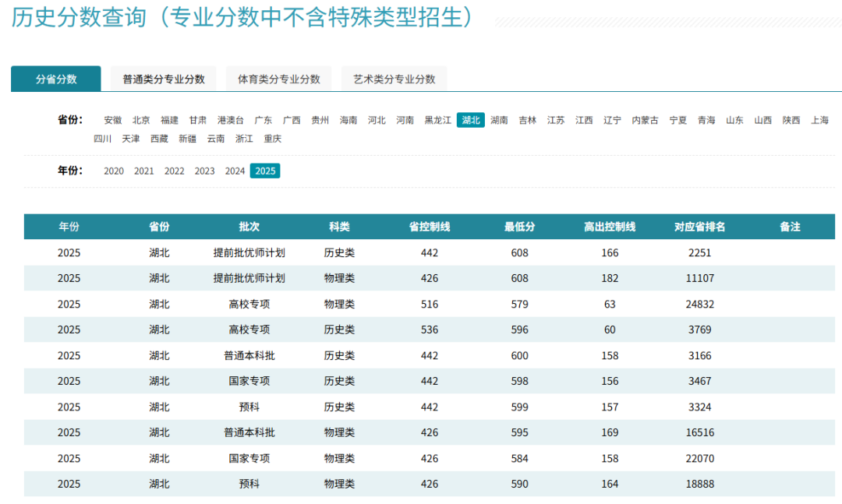Click the 对应省排名 column header
This screenshot has width=842, height=504.
click(699, 227)
